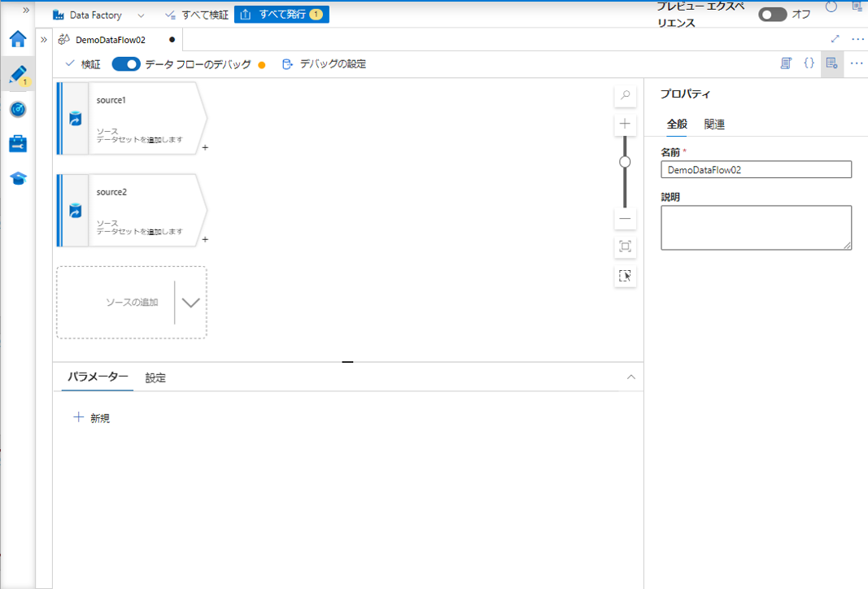Click the canvas zoom slider handle
This screenshot has height=589, width=868.
(625, 162)
